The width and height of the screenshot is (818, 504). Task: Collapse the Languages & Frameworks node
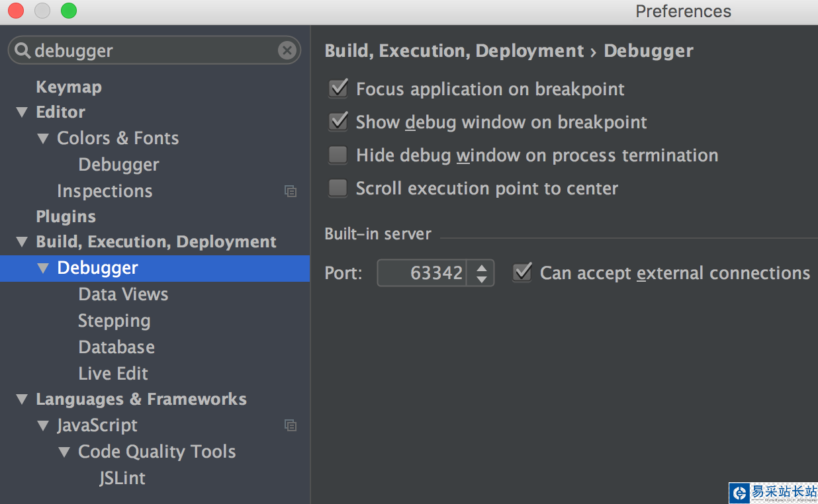(23, 399)
